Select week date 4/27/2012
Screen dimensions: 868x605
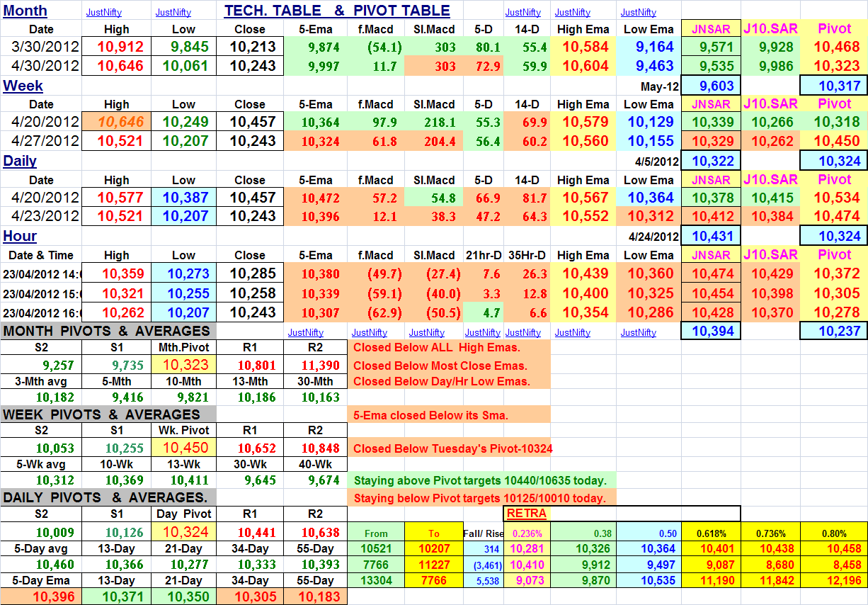(x=41, y=140)
